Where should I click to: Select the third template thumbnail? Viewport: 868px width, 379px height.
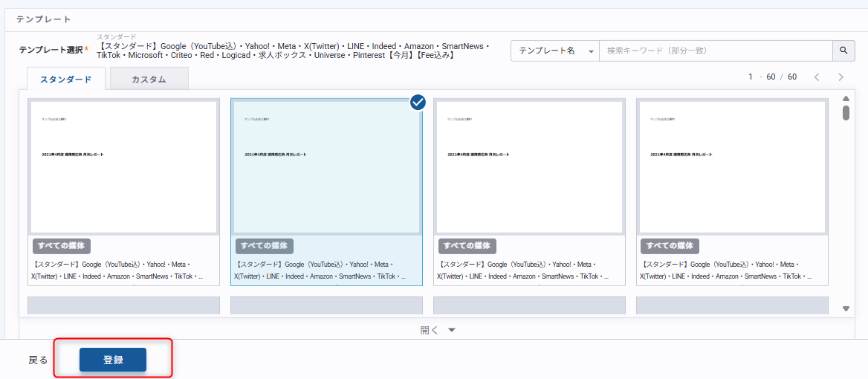529,166
